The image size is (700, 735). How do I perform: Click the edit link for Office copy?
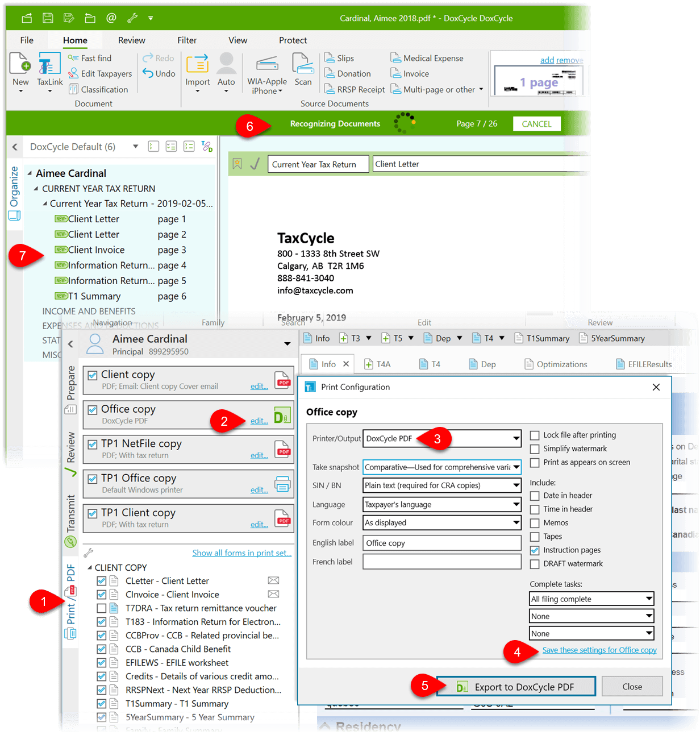pyautogui.click(x=259, y=421)
